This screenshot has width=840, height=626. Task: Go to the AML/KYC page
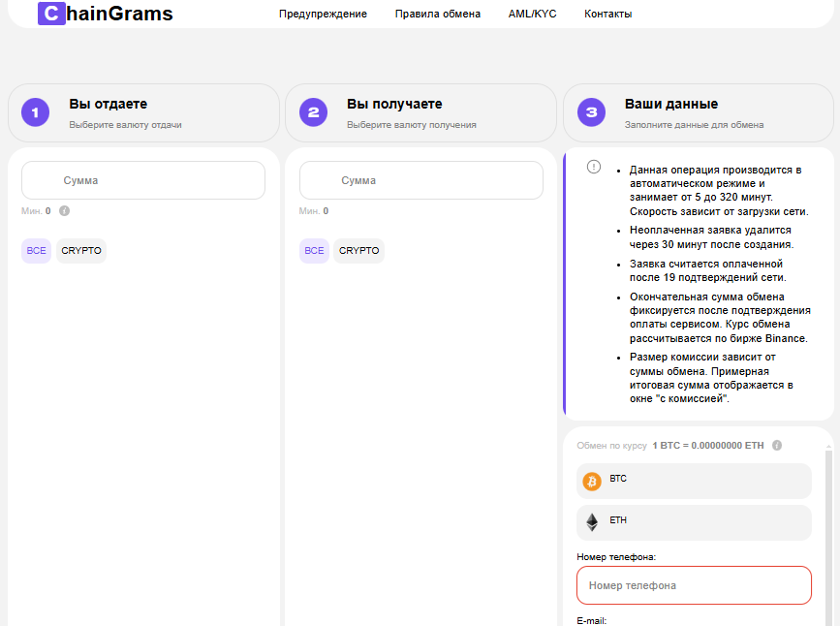point(532,14)
